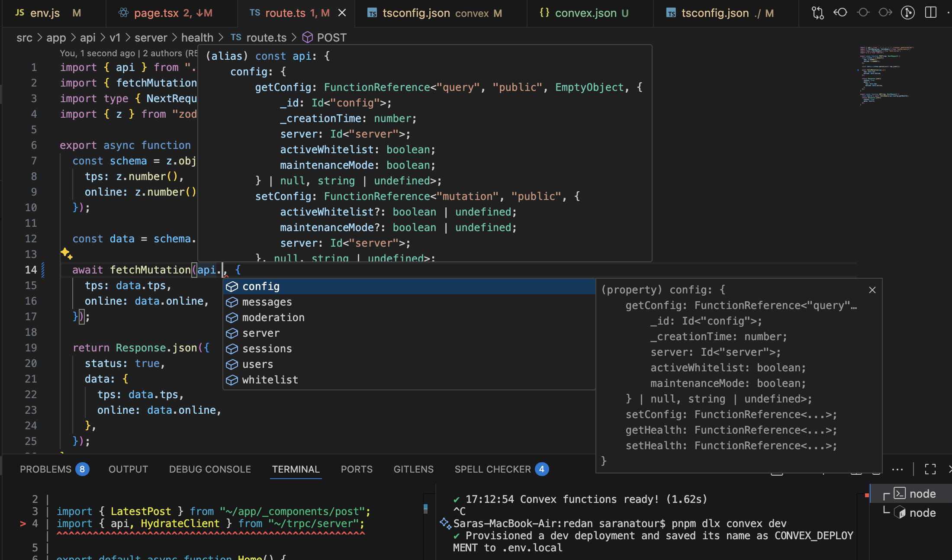Click the sparkle code action icon near line 13
This screenshot has height=560, width=952.
point(66,253)
